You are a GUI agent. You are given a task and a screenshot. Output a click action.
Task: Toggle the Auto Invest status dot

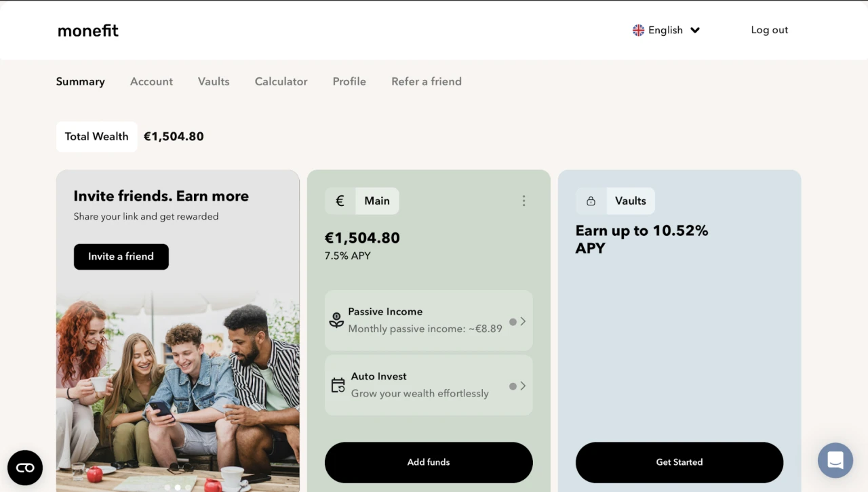[513, 386]
